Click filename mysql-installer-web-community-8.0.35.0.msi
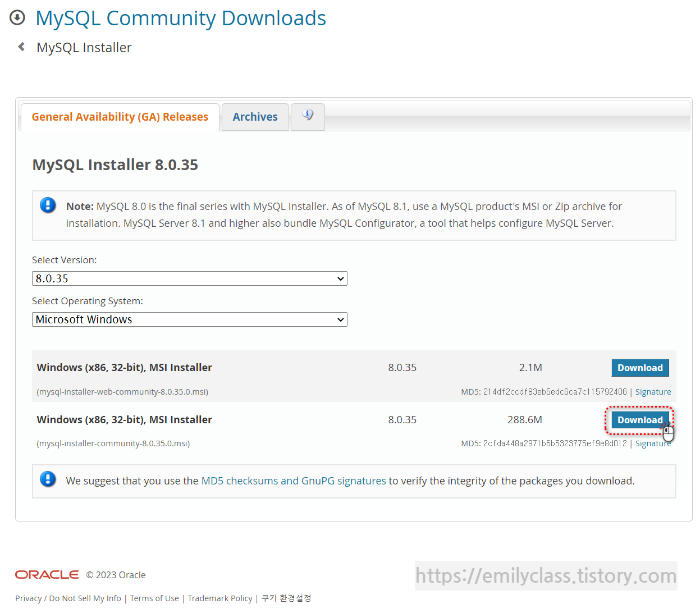This screenshot has width=700, height=612. [122, 392]
